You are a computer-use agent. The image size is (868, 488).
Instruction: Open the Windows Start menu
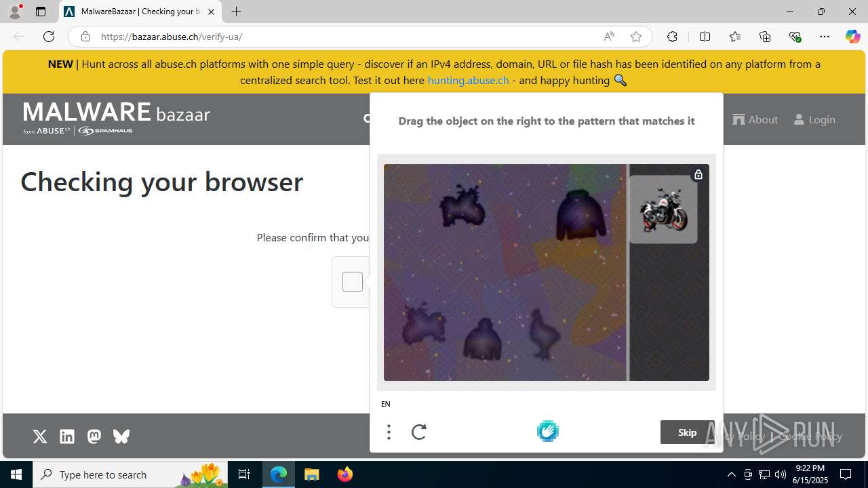pyautogui.click(x=16, y=474)
